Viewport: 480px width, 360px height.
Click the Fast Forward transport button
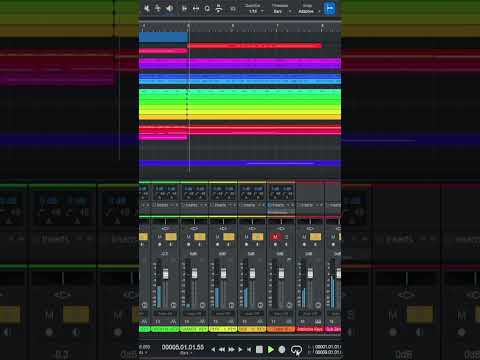click(x=231, y=349)
